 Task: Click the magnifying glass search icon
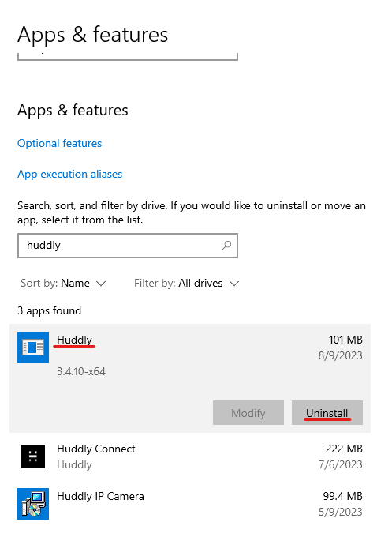226,245
